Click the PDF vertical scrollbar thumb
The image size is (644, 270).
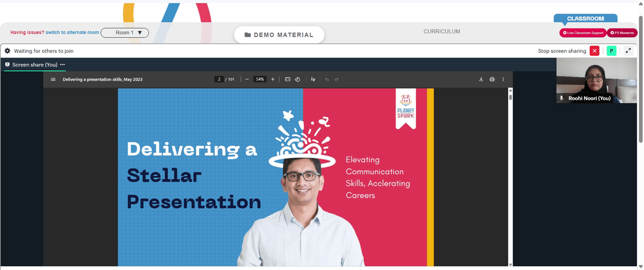[511, 97]
